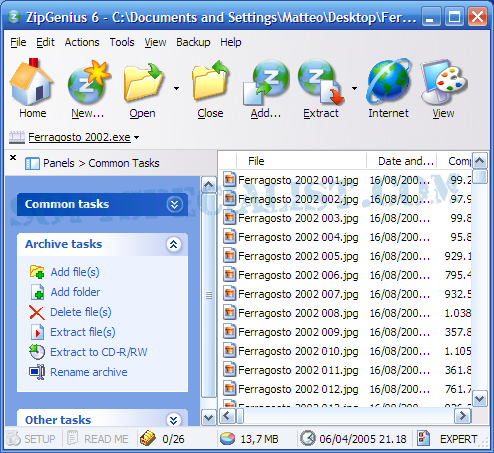Create a new archive with New icon

point(89,82)
